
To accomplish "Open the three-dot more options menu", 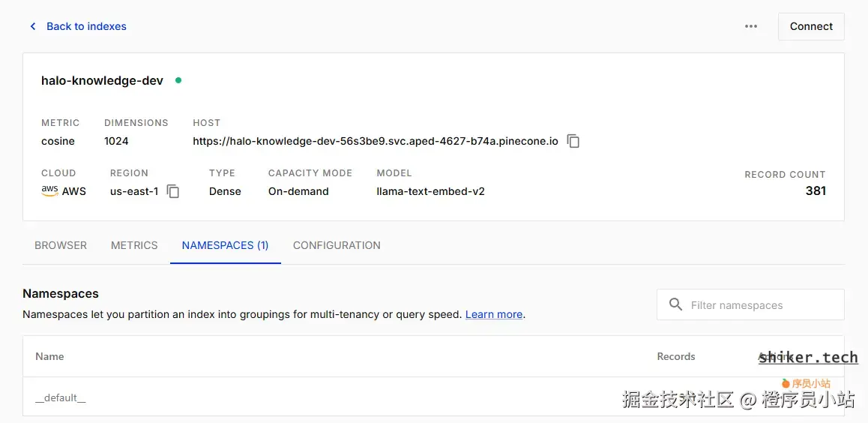I will (751, 26).
